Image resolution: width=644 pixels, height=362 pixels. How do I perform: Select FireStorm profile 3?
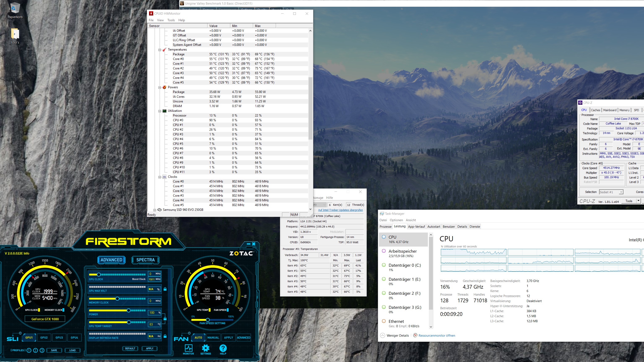click(x=42, y=350)
